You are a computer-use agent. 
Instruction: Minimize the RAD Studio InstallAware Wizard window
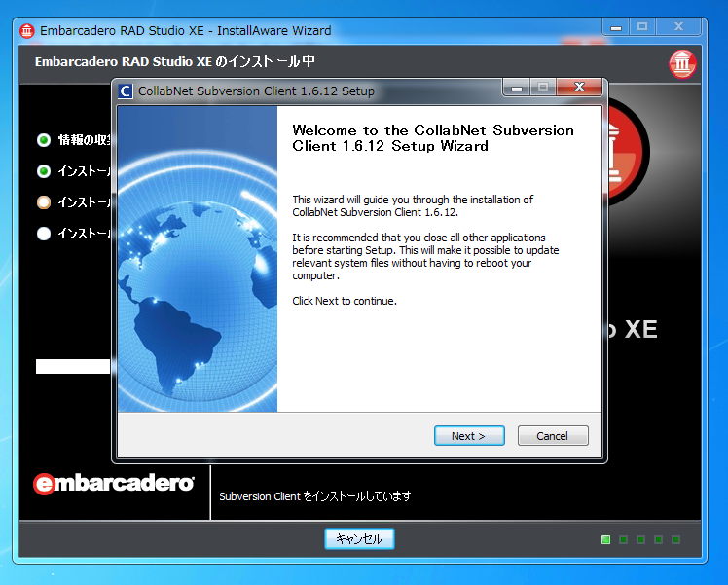[616, 27]
